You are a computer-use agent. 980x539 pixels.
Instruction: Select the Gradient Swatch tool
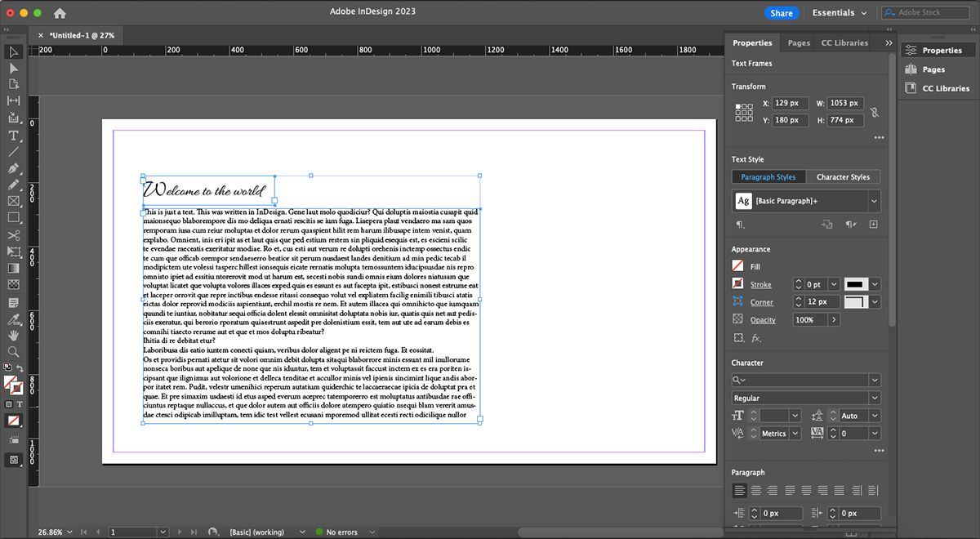click(x=14, y=268)
